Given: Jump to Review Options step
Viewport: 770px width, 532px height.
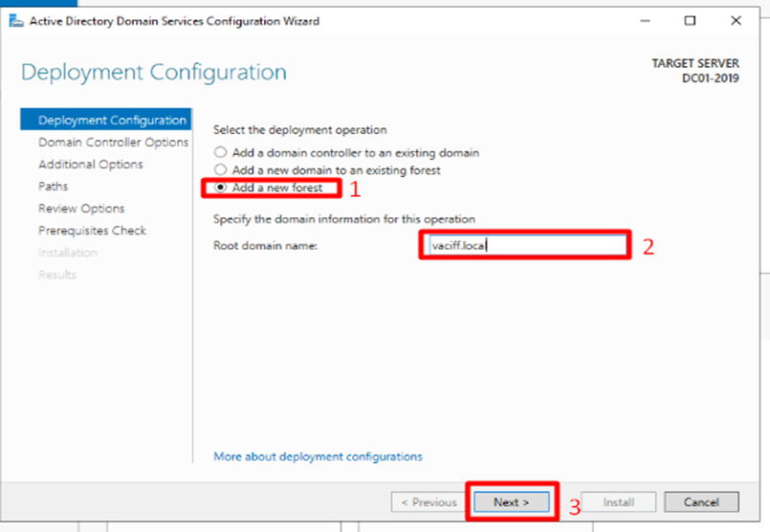Looking at the screenshot, I should [81, 209].
